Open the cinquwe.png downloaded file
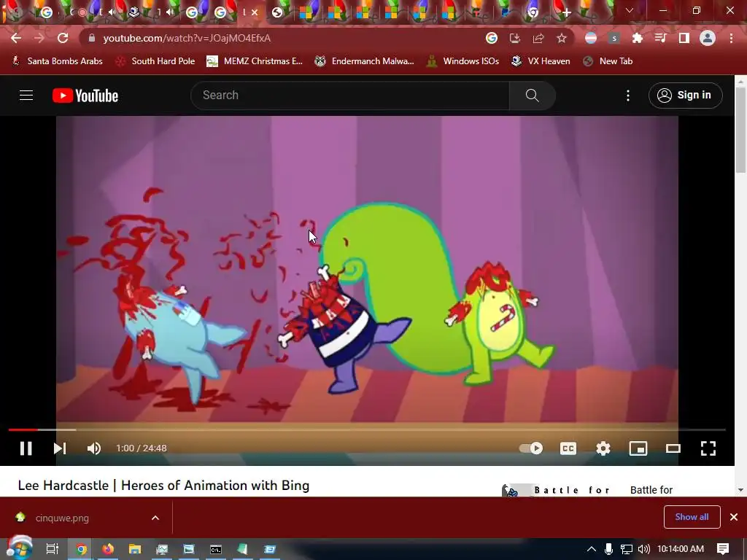 (x=62, y=518)
